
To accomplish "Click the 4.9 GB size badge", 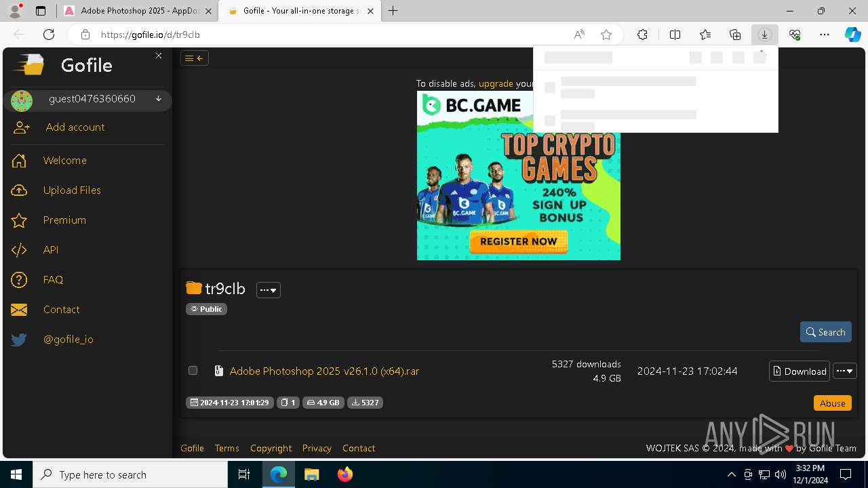I will pos(323,403).
